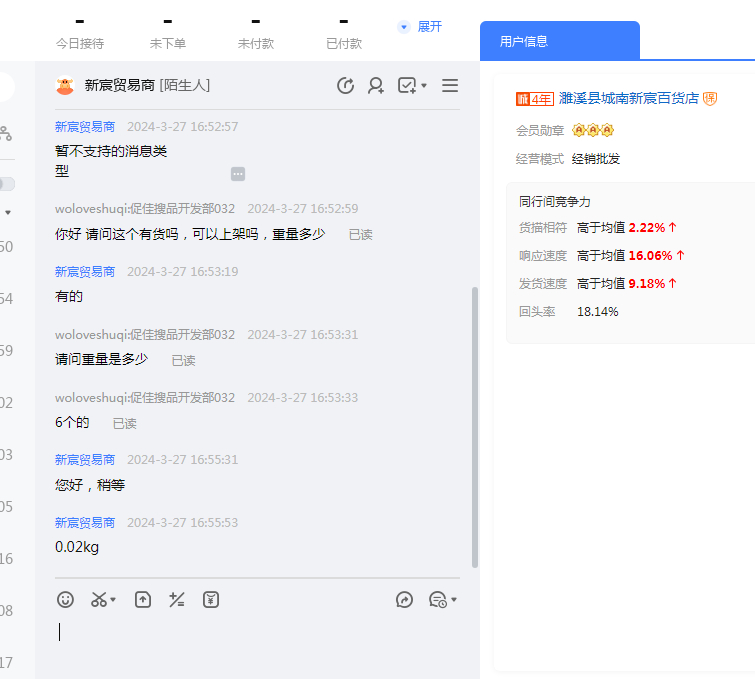
Task: Click the scissors screenshot tool icon
Action: (99, 599)
